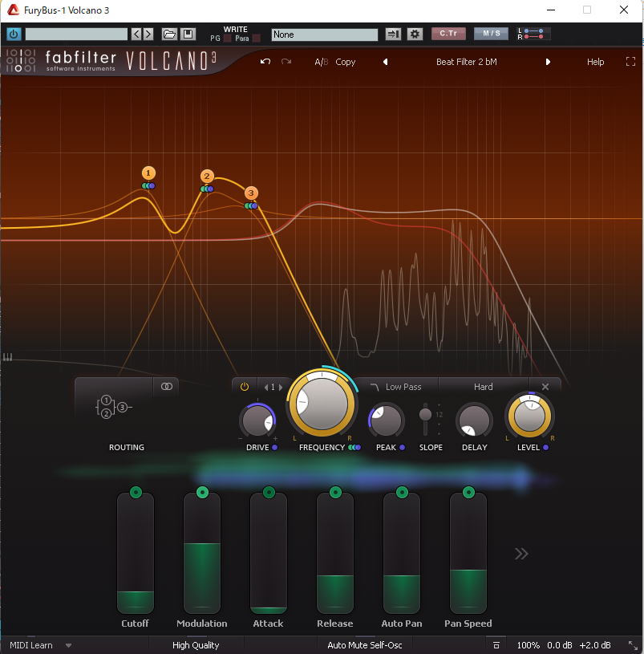644x654 pixels.
Task: Click the host next preset > button
Action: 148,35
